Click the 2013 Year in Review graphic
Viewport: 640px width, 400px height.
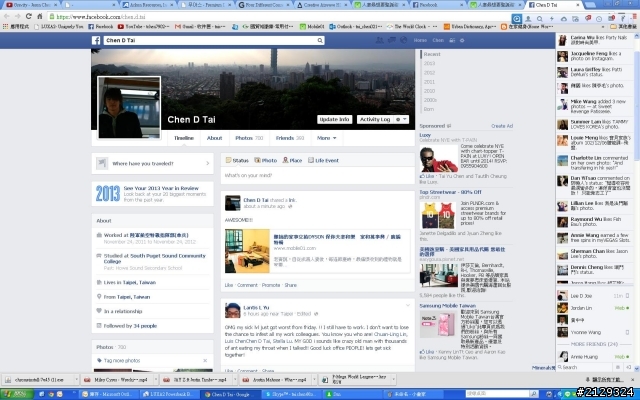[x=108, y=193]
